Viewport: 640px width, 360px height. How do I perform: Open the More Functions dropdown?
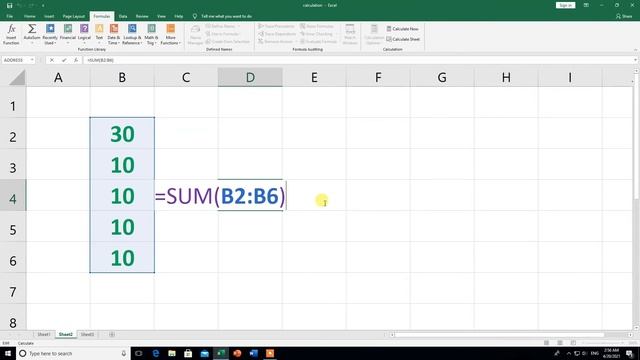(x=171, y=34)
